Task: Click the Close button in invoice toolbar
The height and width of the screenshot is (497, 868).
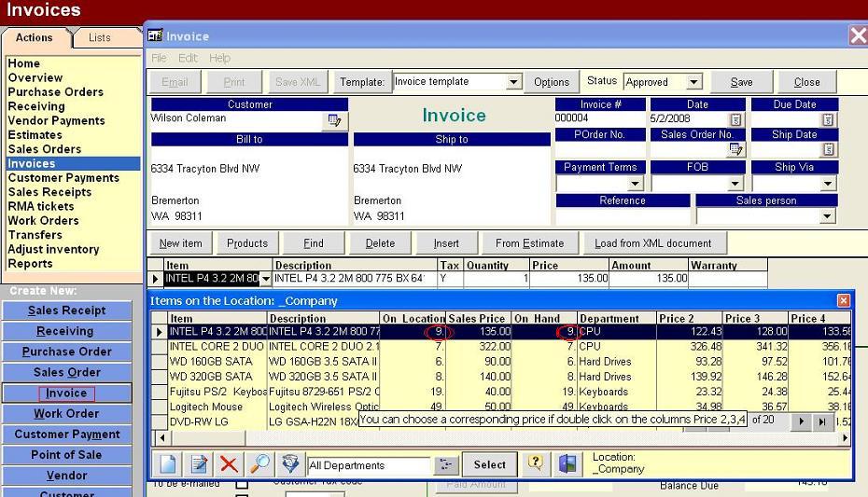Action: pos(806,82)
